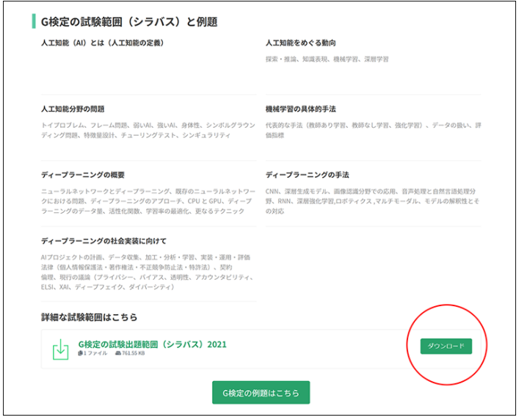Click the text 探索・推論、知識表現、機械学習、深層学習
This screenshot has width=519, height=420.
327,59
